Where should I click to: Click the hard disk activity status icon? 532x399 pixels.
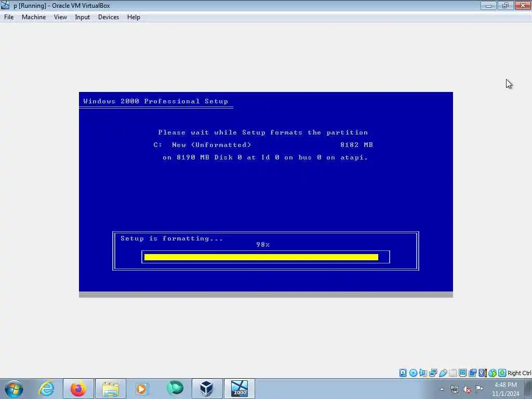point(403,373)
